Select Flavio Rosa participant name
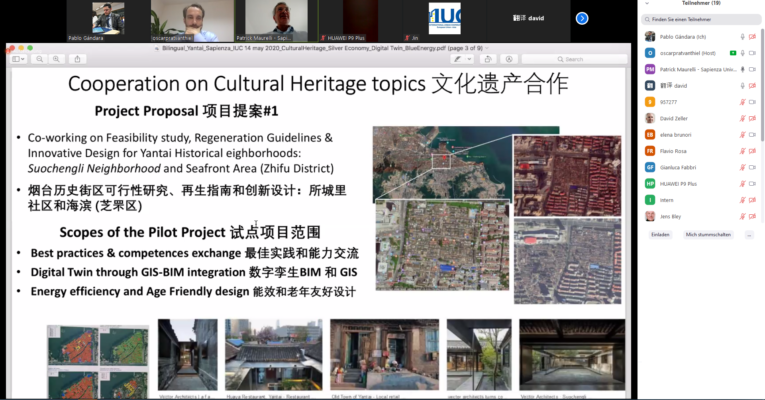This screenshot has width=765, height=400. (x=673, y=151)
